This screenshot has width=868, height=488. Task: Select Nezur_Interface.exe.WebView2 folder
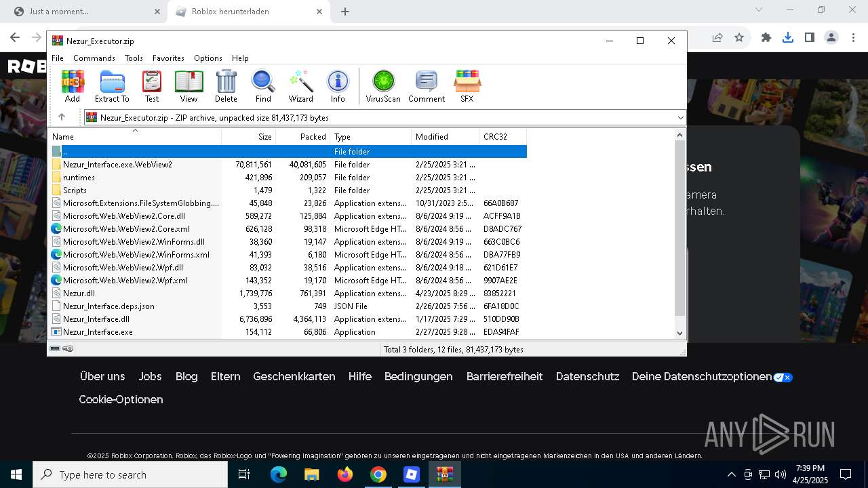pos(288,165)
